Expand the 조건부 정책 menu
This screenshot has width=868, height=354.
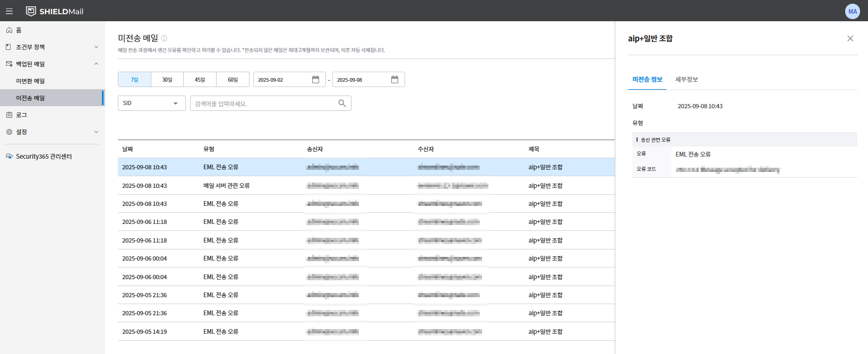[52, 47]
